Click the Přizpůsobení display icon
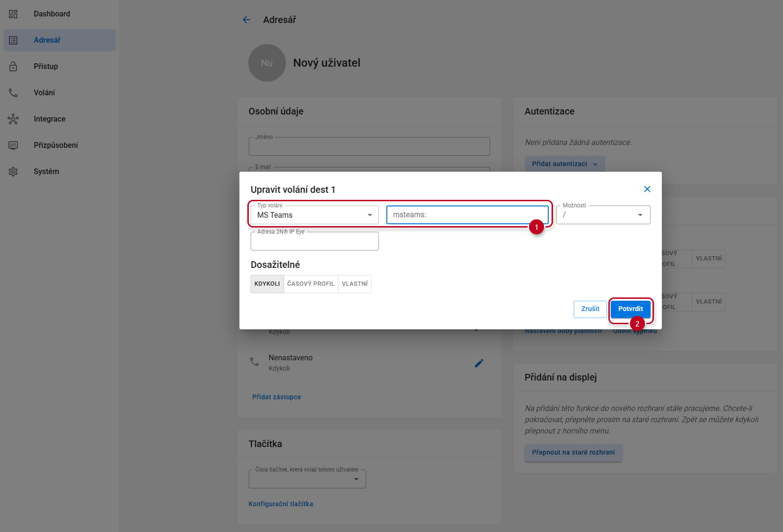 (x=13, y=145)
